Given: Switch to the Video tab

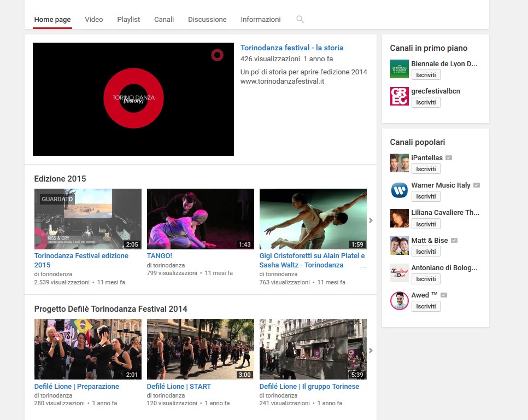Looking at the screenshot, I should (94, 20).
